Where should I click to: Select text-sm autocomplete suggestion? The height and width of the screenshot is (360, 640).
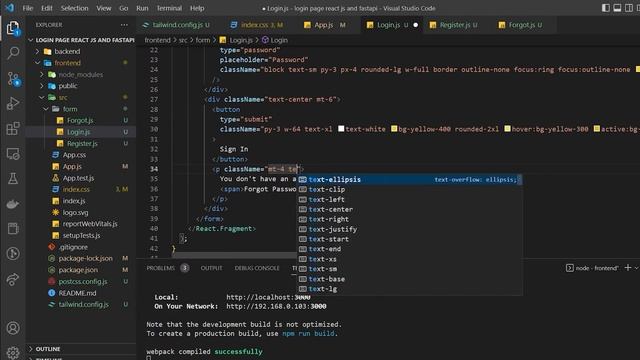pos(409,269)
